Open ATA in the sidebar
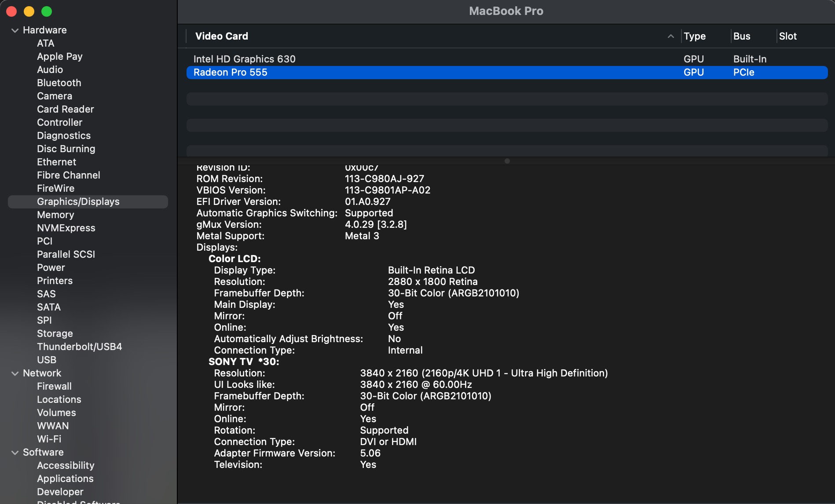 [46, 43]
